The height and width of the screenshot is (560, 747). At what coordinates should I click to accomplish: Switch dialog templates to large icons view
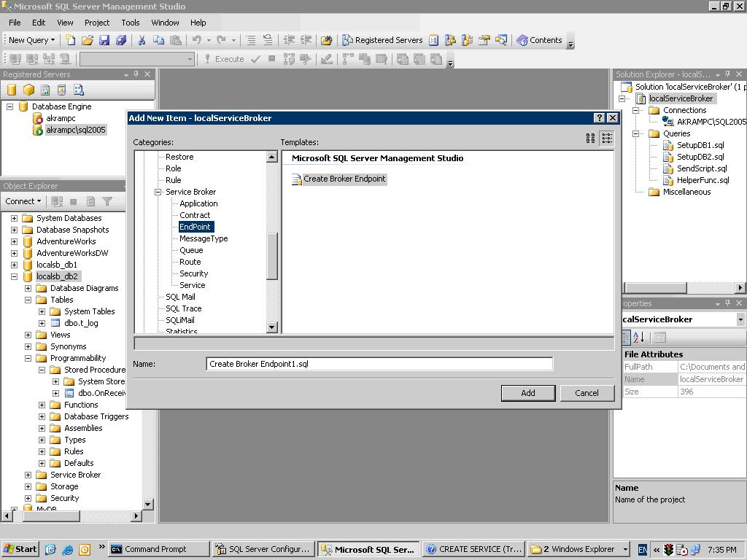tap(590, 138)
